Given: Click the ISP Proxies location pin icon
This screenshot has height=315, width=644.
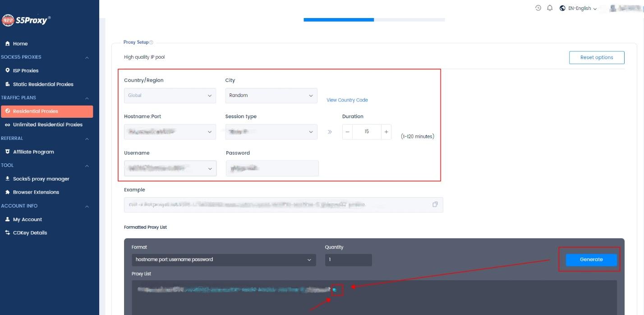Looking at the screenshot, I should tap(6, 70).
